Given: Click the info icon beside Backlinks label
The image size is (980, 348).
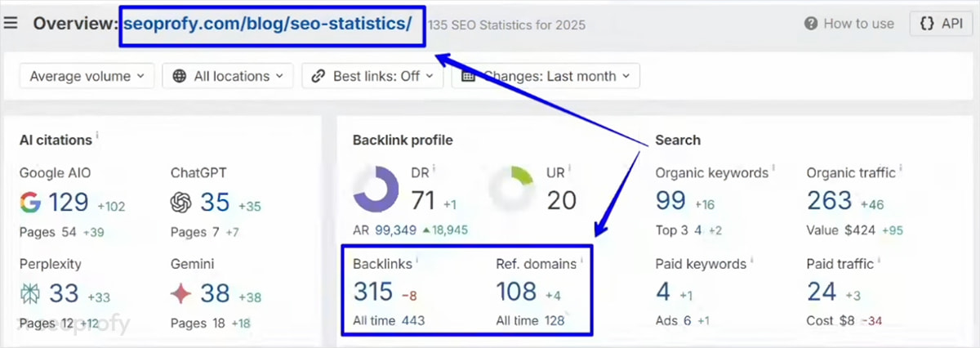Looking at the screenshot, I should coord(418,261).
